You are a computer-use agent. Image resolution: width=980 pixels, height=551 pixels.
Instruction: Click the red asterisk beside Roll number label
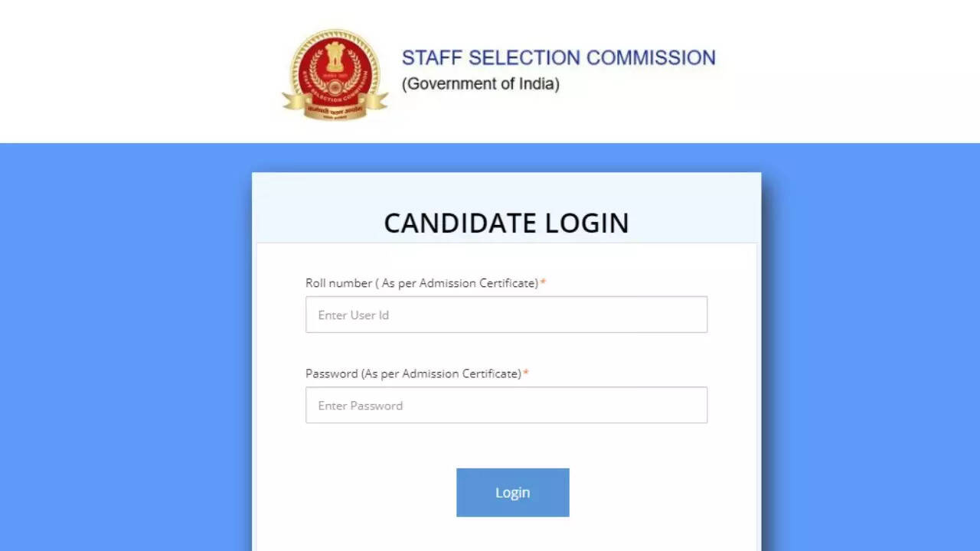click(x=543, y=283)
